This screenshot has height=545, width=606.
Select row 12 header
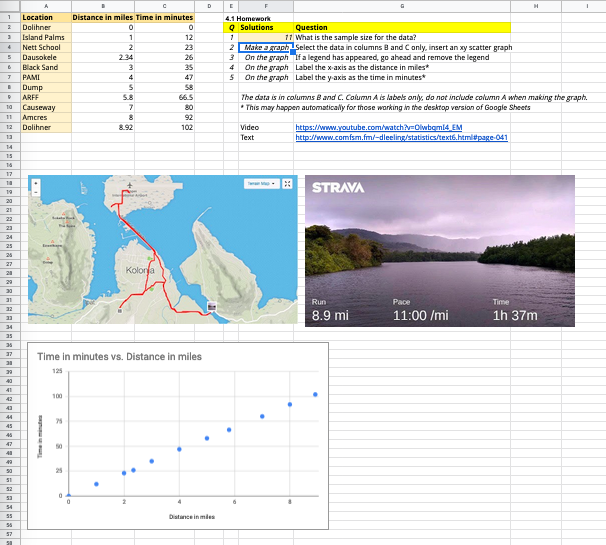click(x=10, y=128)
